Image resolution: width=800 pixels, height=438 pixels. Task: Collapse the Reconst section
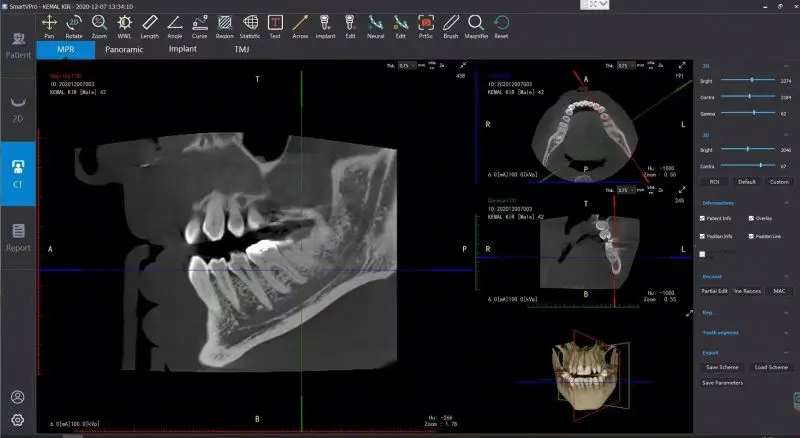[786, 276]
